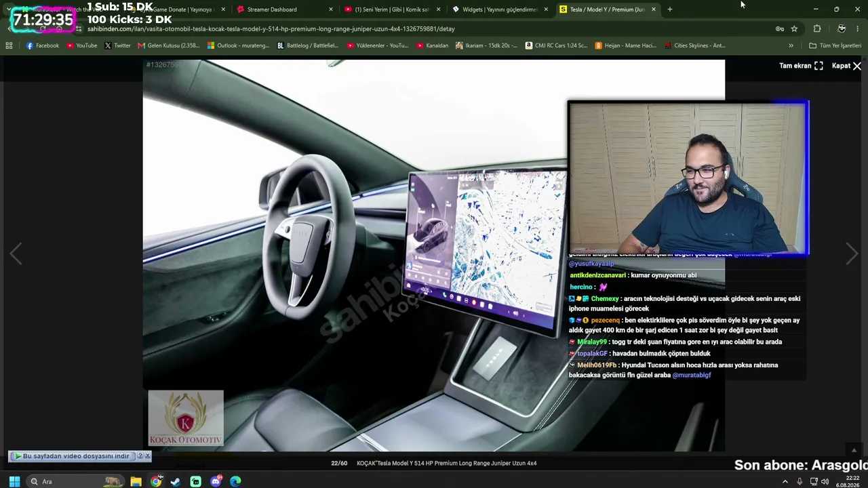Open the Twitter bookmark

click(117, 45)
